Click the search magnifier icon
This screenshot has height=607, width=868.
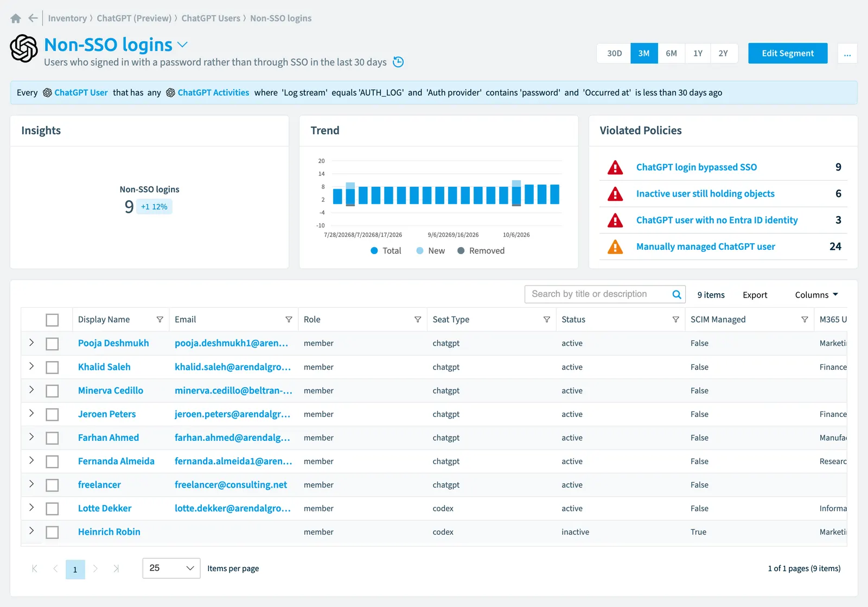[676, 294]
